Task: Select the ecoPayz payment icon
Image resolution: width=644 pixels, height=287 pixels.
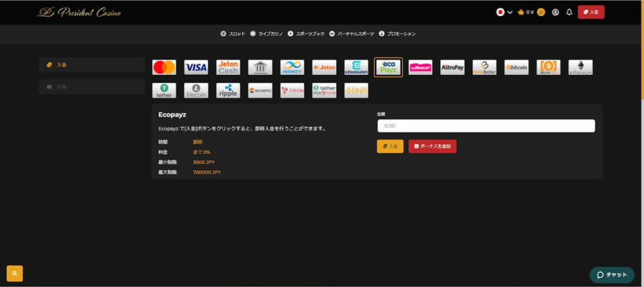Action: click(x=388, y=67)
